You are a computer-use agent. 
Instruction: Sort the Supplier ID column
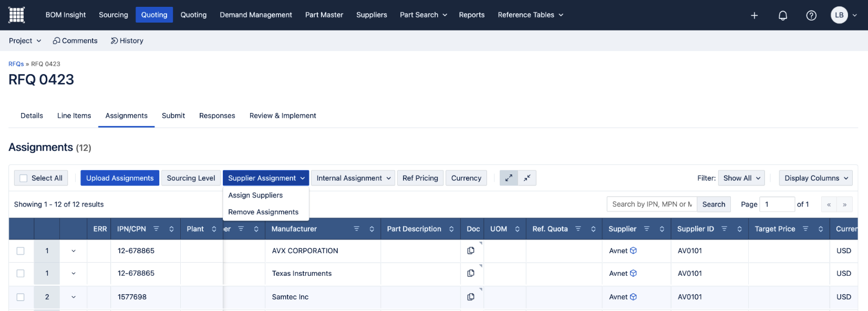pos(739,229)
